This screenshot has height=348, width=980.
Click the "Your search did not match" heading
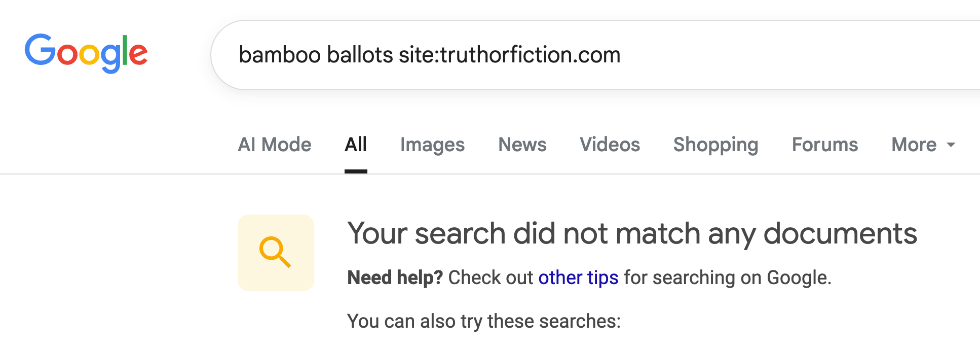click(632, 233)
